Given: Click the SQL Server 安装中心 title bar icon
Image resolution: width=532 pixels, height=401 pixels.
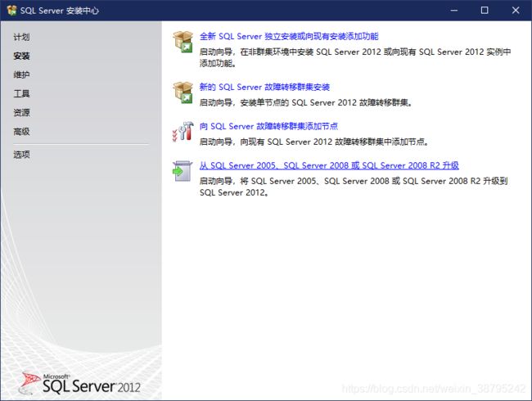Looking at the screenshot, I should 11,10.
